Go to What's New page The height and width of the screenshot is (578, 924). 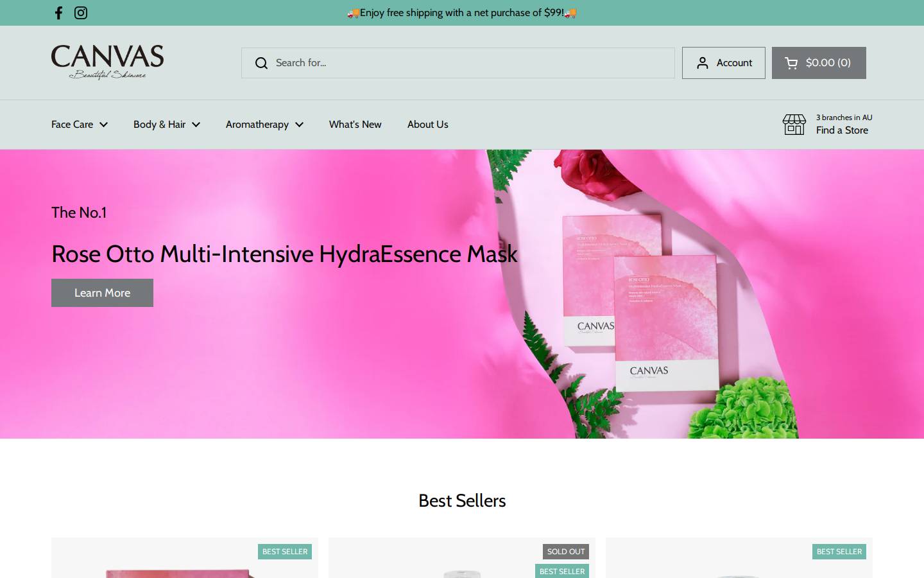(355, 125)
